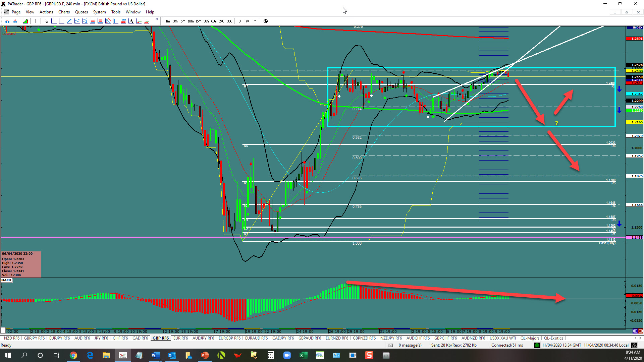Screen dimensions: 644x362
Task: Click the 1.2342 cyan price label
Action: click(x=634, y=94)
